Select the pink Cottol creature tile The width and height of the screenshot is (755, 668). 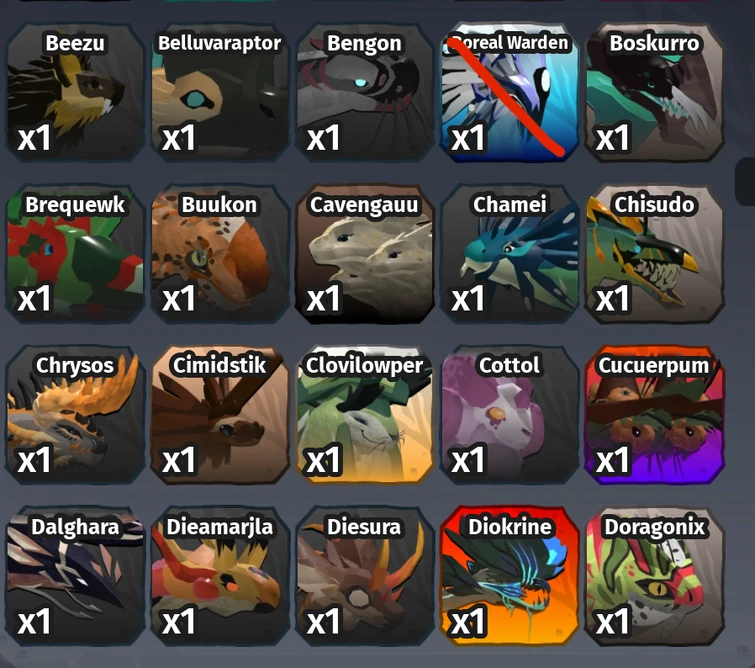coord(509,415)
